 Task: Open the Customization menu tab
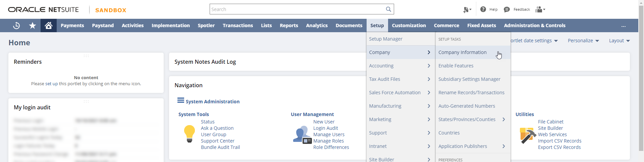pyautogui.click(x=409, y=25)
